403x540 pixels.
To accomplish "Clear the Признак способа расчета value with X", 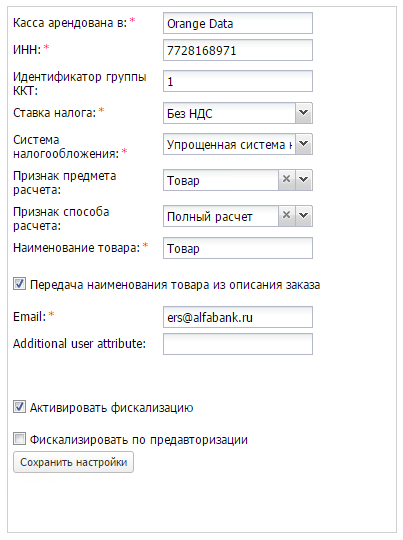I will pyautogui.click(x=286, y=216).
